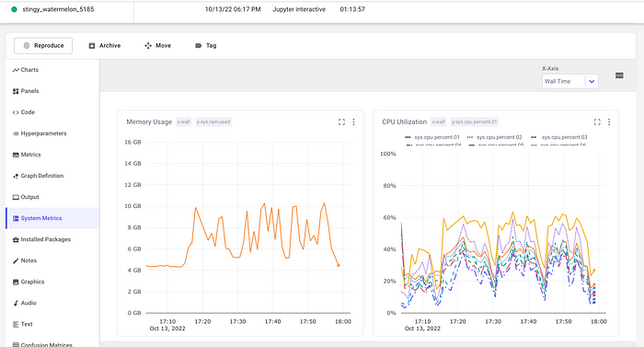
Task: Open the stingy_watermelon_5185 experiment link
Action: tap(58, 9)
